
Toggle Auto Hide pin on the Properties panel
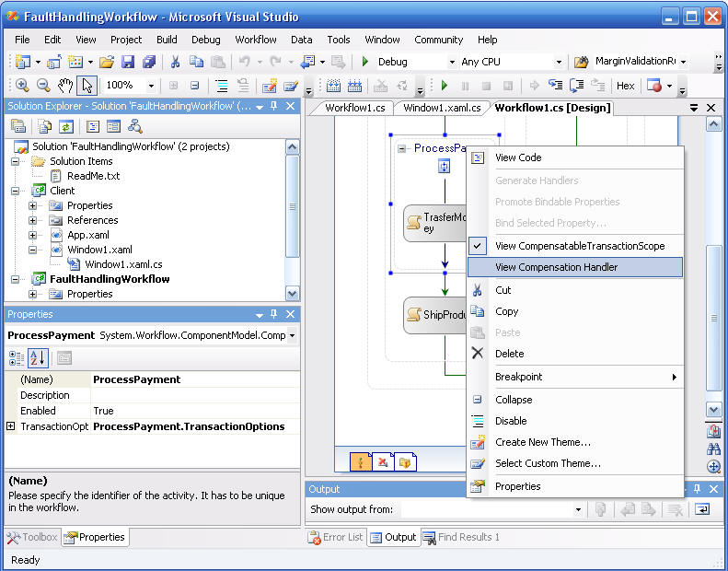pyautogui.click(x=273, y=314)
